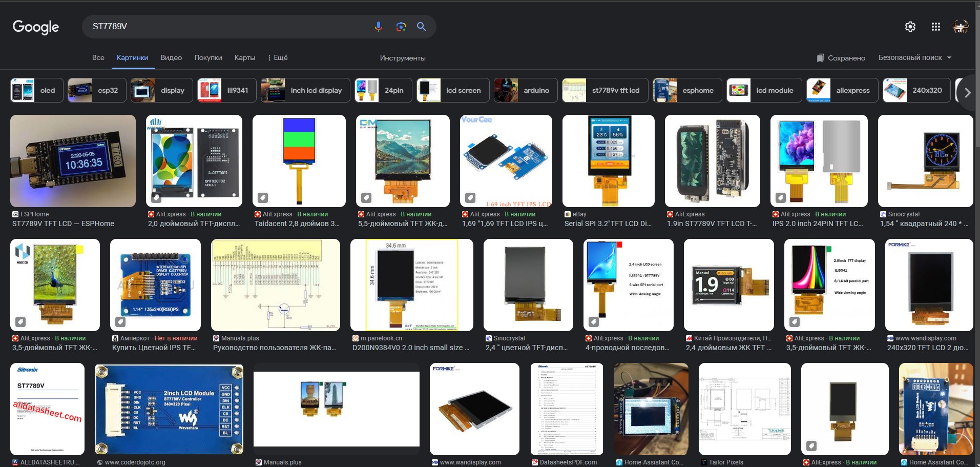
Task: Open m.panelook.cn D200N9384V0 image
Action: tap(412, 285)
